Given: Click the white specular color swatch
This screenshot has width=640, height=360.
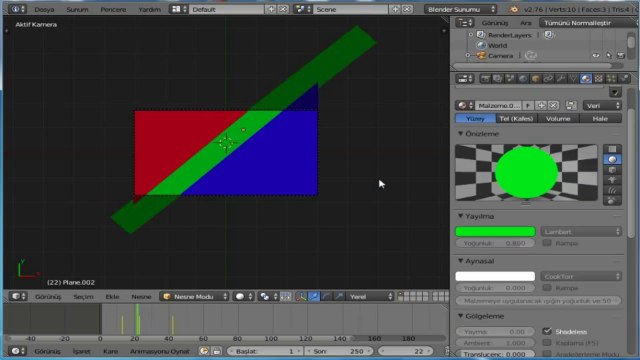Looking at the screenshot, I should pos(495,276).
